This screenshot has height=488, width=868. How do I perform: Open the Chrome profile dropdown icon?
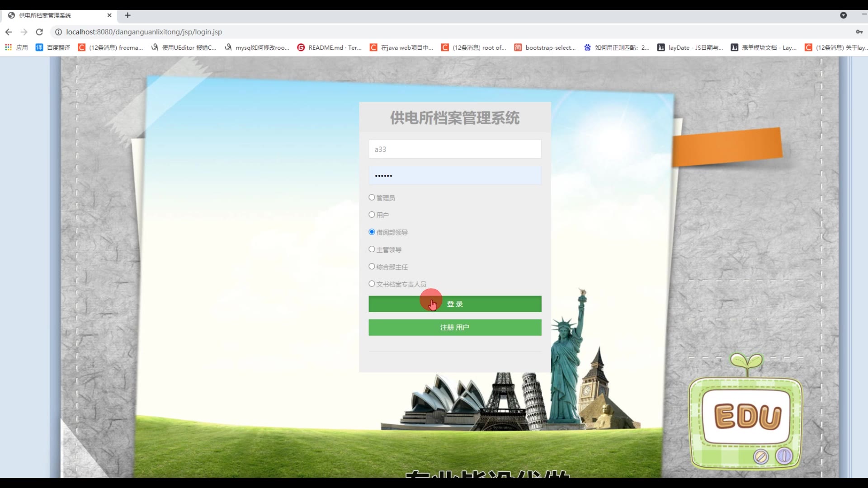843,15
